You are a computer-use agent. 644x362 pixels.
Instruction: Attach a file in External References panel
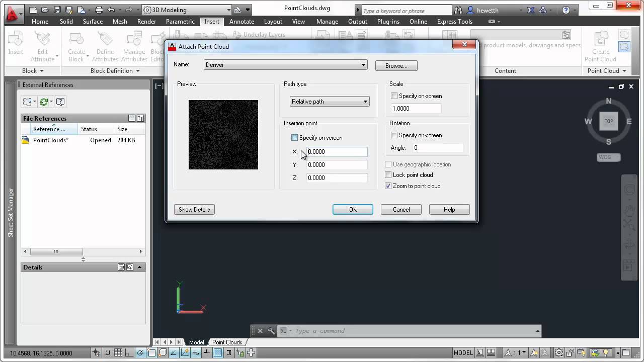[26, 102]
